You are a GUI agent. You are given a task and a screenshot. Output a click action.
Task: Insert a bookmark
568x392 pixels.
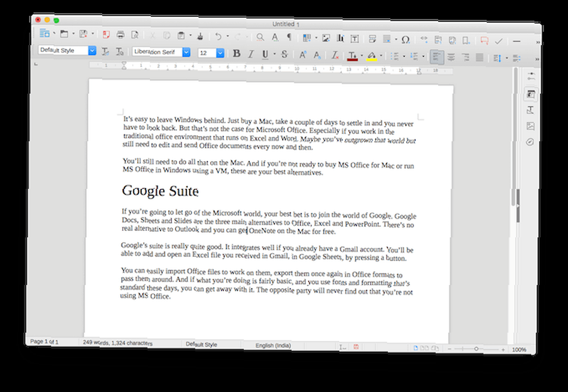466,40
